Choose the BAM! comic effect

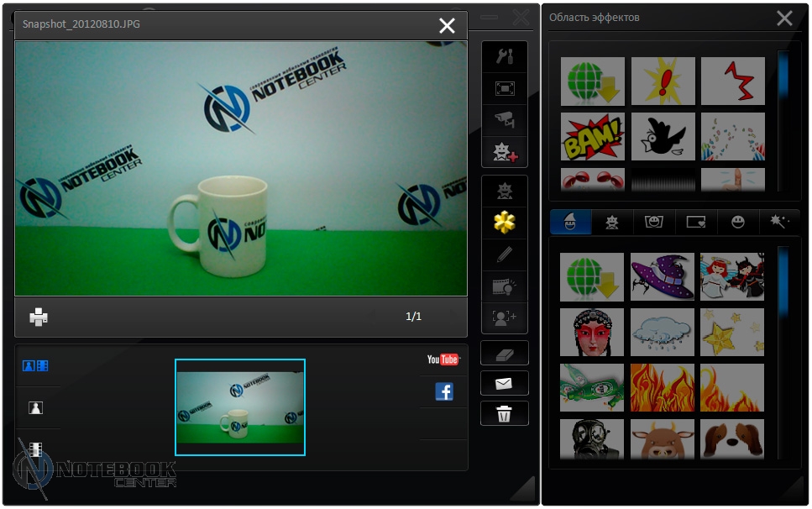(593, 137)
